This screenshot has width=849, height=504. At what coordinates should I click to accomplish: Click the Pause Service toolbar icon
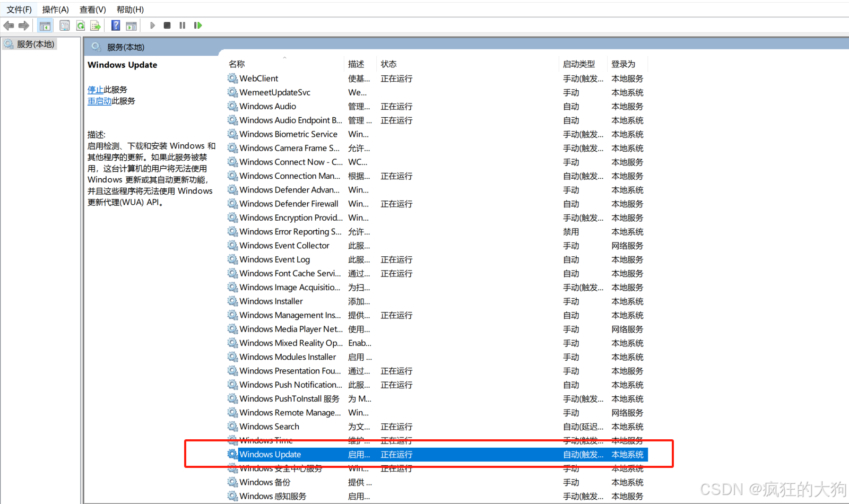(183, 25)
